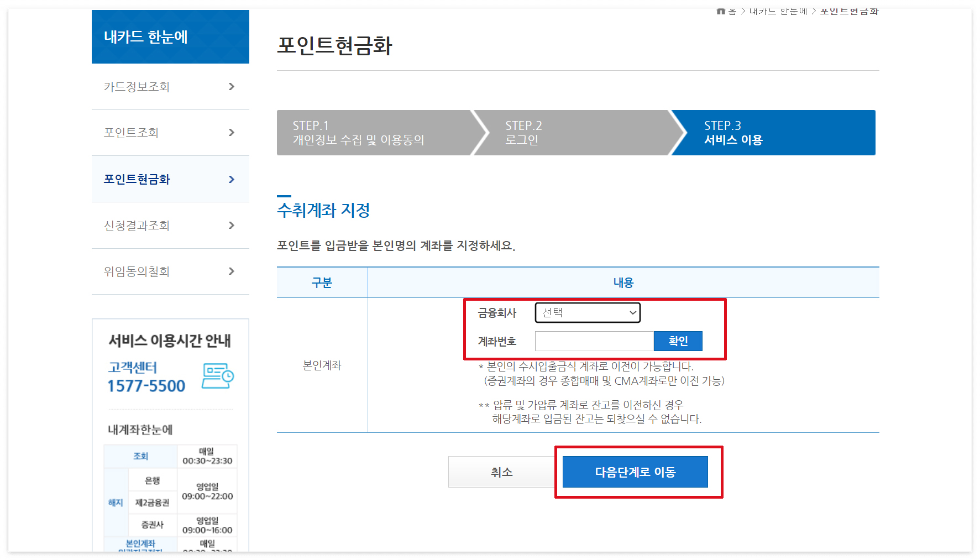980x560 pixels.
Task: Expand the 위임동의철회 sidebar chevron
Action: [x=232, y=271]
